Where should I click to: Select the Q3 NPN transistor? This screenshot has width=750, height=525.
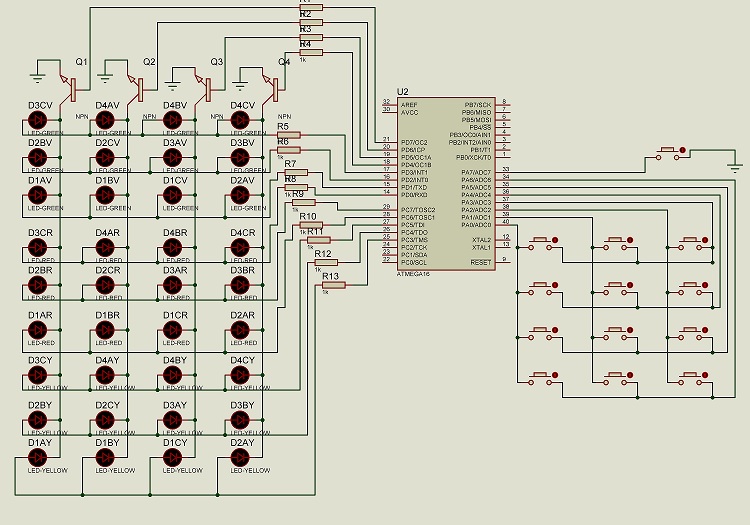click(x=203, y=88)
